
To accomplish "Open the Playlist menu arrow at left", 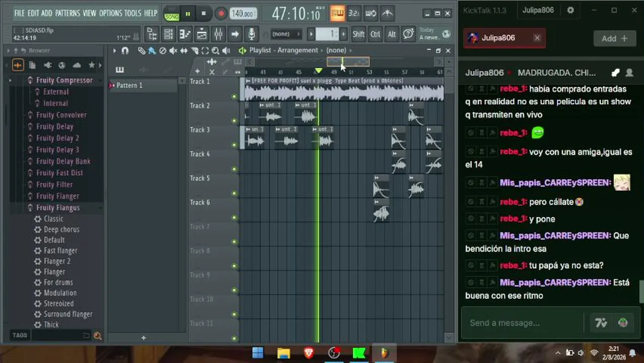I will pyautogui.click(x=114, y=50).
